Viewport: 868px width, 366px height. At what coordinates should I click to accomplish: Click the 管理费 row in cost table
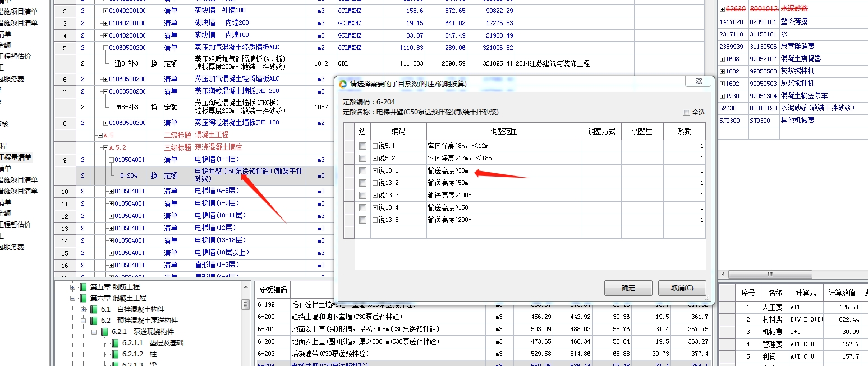(792, 344)
